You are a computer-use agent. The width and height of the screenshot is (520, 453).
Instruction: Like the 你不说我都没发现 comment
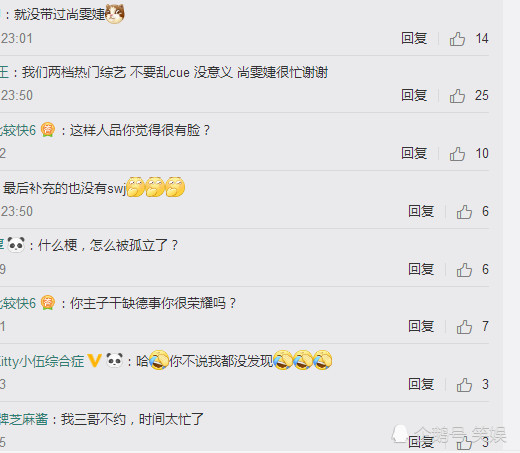(x=464, y=385)
